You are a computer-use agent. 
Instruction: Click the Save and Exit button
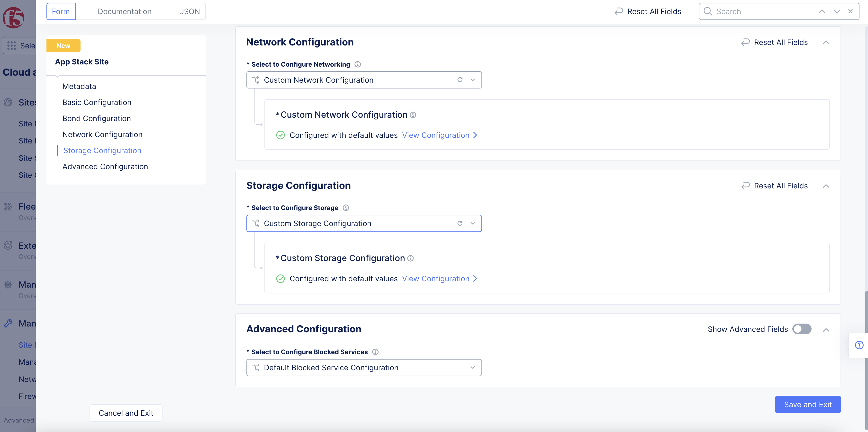(808, 404)
